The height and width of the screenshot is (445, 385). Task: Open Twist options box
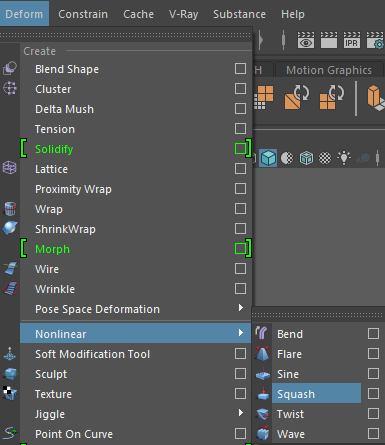[x=373, y=414]
